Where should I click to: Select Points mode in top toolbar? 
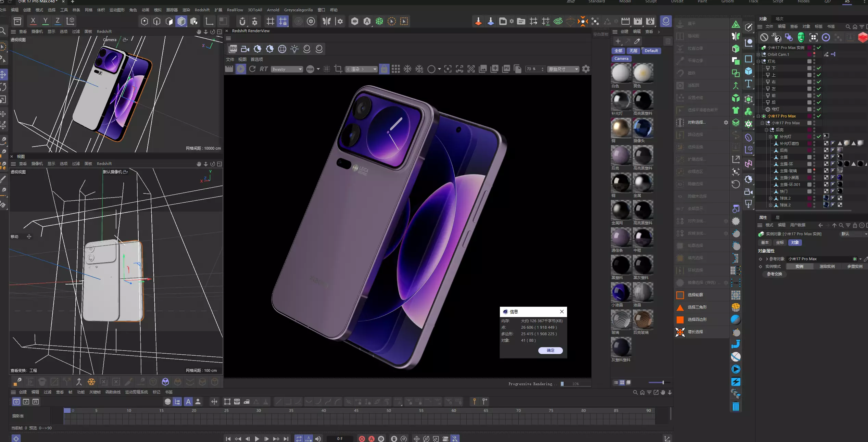(x=144, y=22)
